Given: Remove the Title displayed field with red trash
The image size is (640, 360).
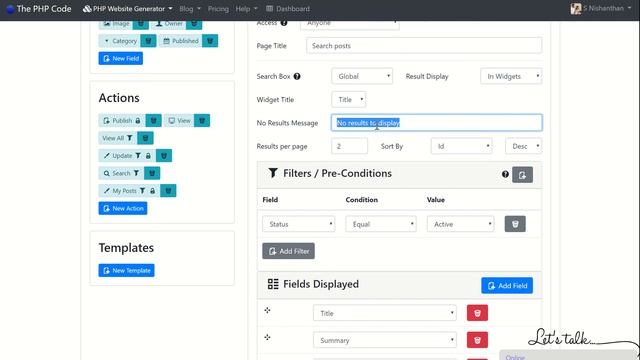Looking at the screenshot, I should pos(477,313).
